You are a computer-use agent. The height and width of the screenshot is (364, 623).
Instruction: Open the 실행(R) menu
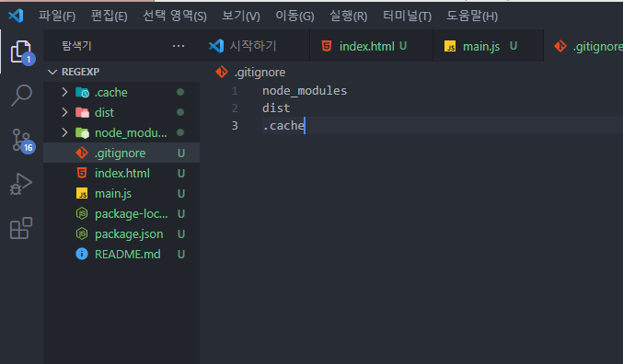pos(349,16)
